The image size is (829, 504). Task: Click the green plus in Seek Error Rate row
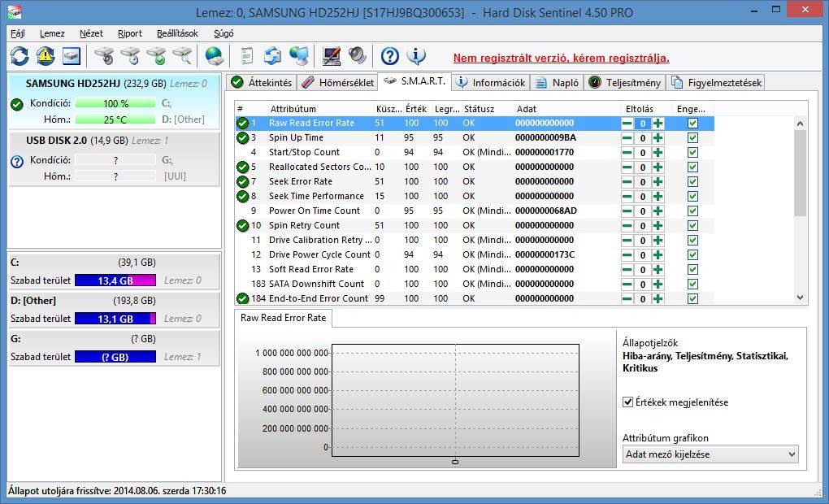click(x=658, y=182)
